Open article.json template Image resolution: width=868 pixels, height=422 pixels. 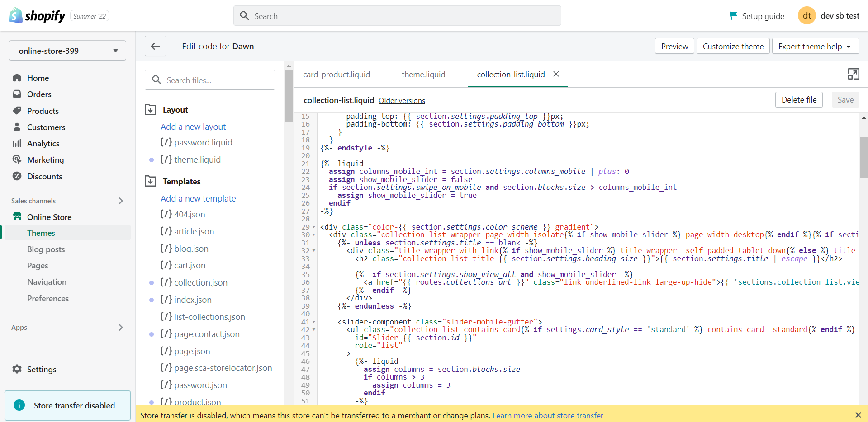click(194, 231)
